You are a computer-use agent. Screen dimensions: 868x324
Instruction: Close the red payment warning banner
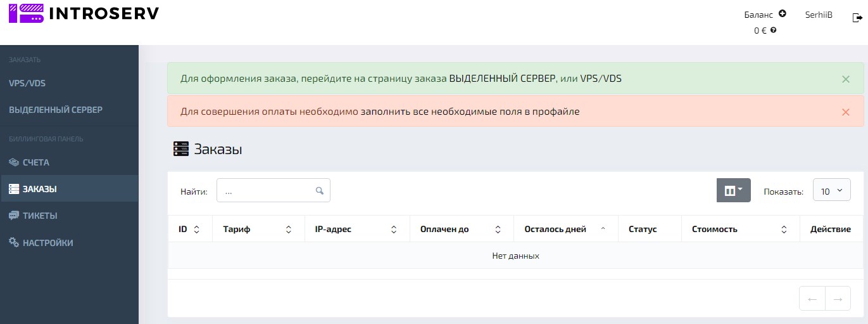click(x=845, y=112)
